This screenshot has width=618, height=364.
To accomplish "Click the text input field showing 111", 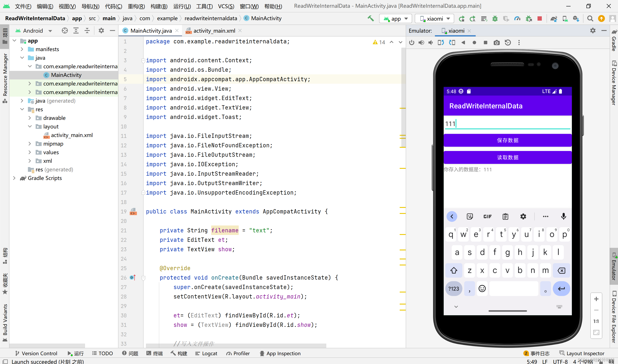I will 507,124.
